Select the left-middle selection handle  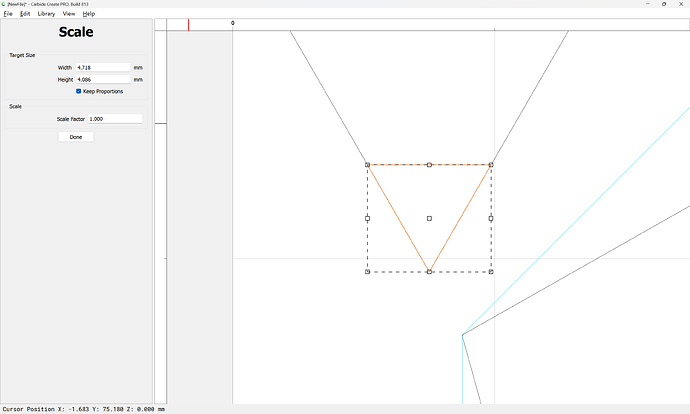coord(367,218)
